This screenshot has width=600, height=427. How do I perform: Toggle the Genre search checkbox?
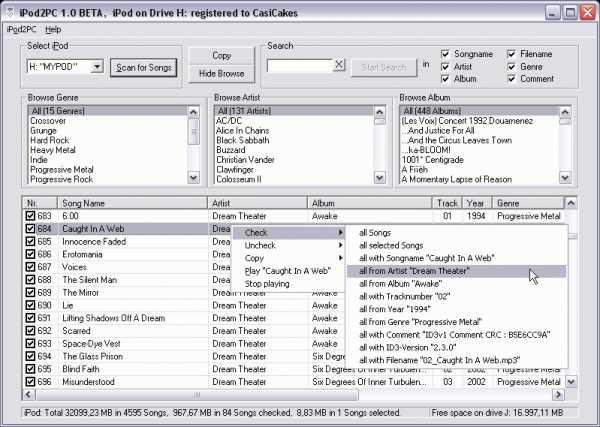(x=511, y=67)
